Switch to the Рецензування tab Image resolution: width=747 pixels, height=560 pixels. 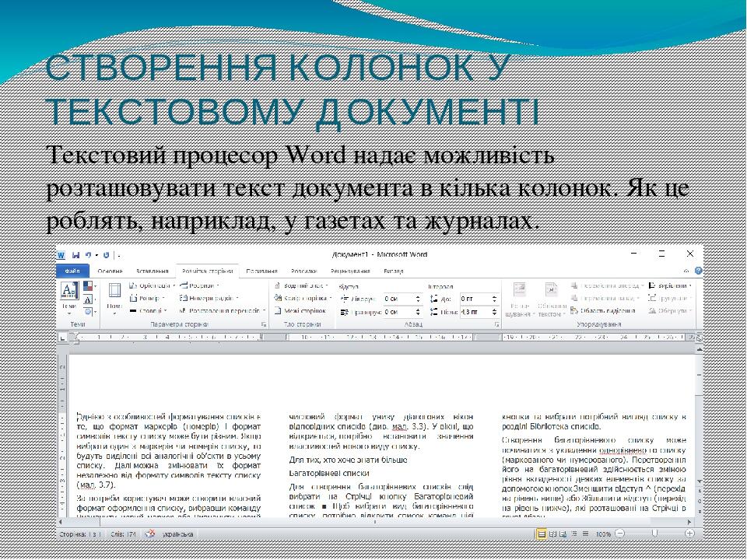(350, 271)
